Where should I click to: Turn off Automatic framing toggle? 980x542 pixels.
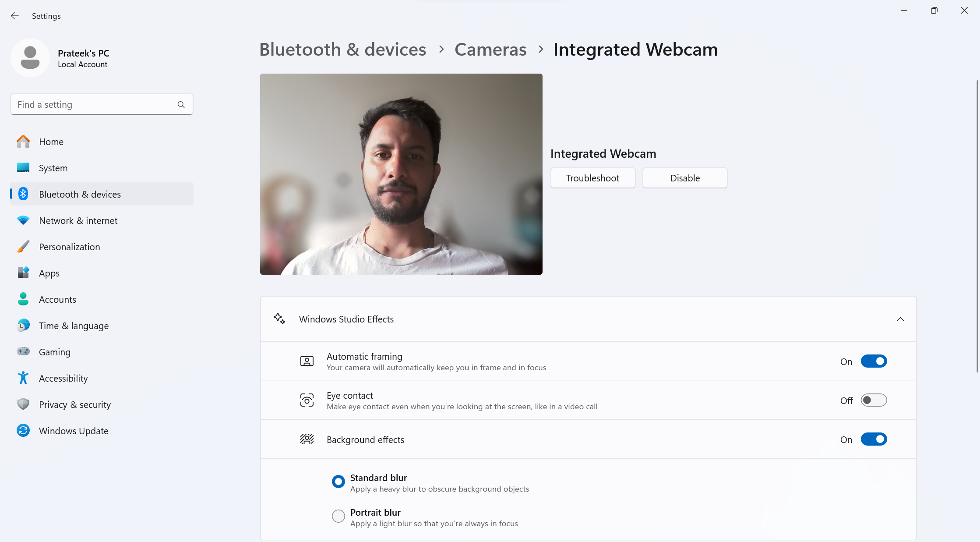[874, 361]
